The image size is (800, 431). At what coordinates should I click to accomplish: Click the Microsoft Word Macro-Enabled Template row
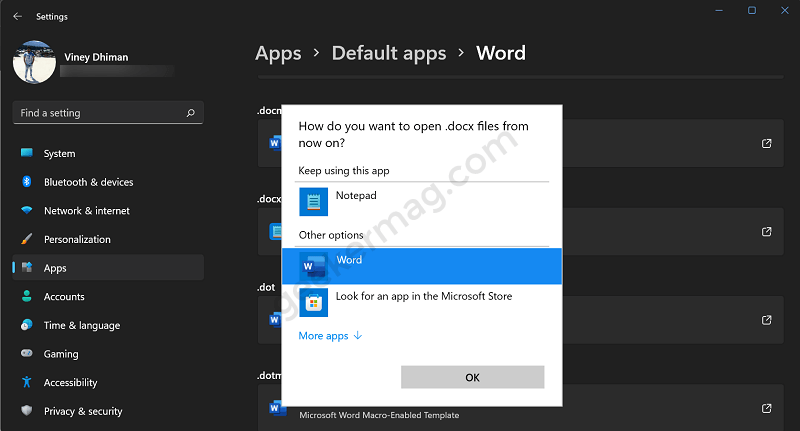(520, 408)
